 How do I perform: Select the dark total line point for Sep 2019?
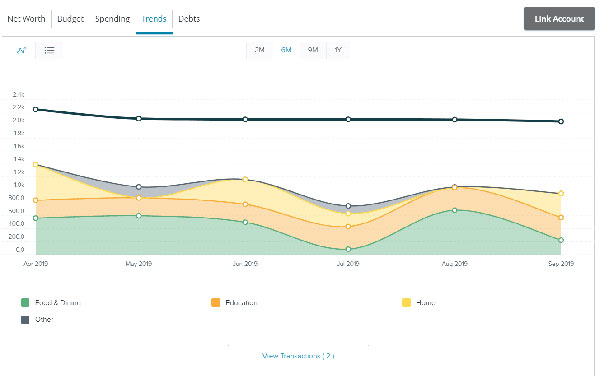(561, 122)
